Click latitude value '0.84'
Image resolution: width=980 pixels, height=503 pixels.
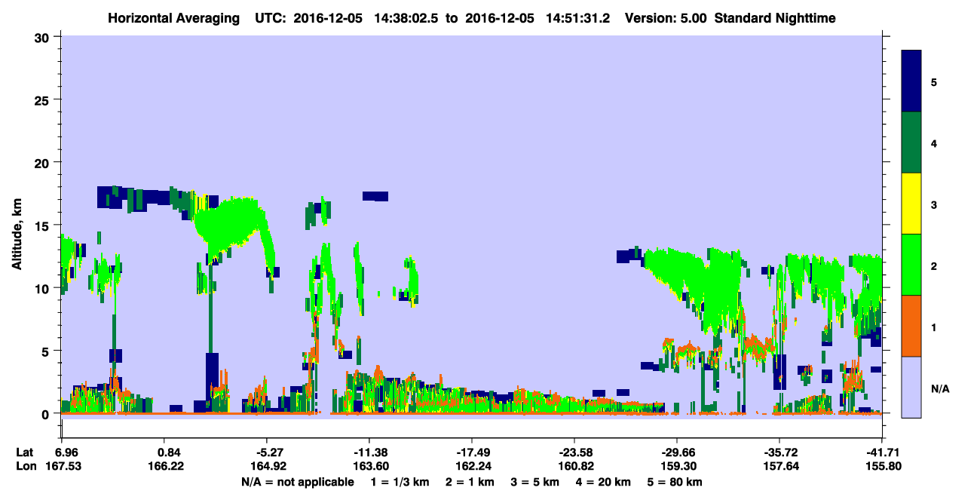pos(169,452)
